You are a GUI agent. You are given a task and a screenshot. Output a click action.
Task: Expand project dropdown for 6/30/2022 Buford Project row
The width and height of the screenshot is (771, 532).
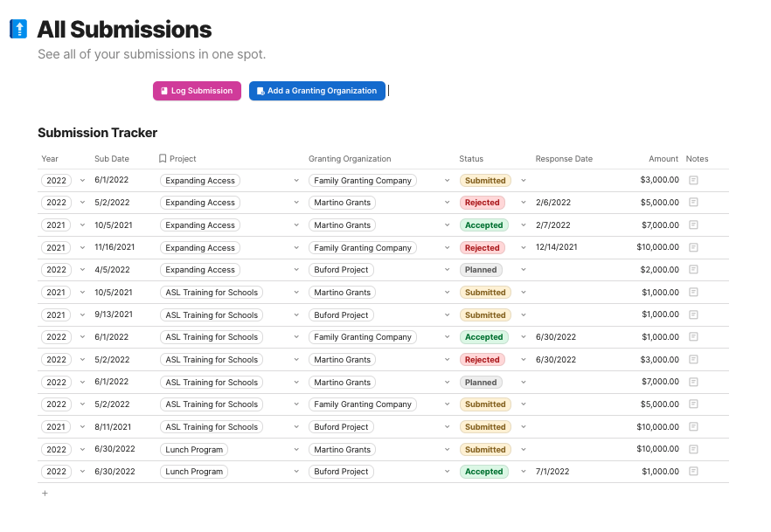[296, 472]
